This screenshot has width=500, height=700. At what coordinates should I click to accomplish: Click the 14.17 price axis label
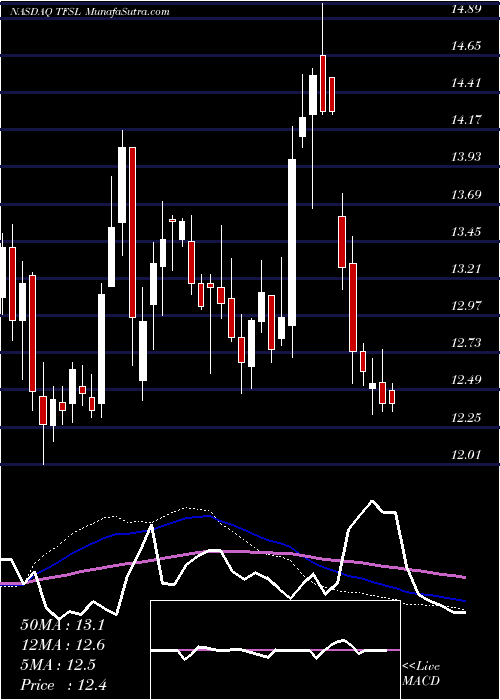pyautogui.click(x=465, y=120)
